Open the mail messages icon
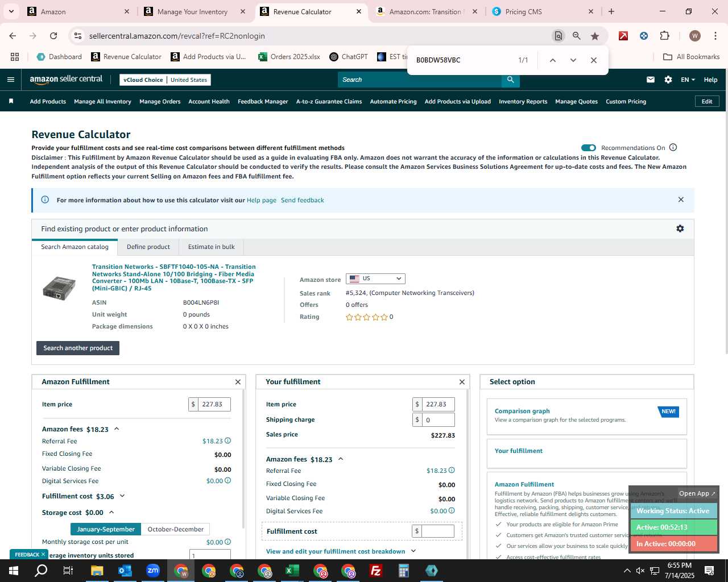This screenshot has width=728, height=582. click(x=651, y=80)
